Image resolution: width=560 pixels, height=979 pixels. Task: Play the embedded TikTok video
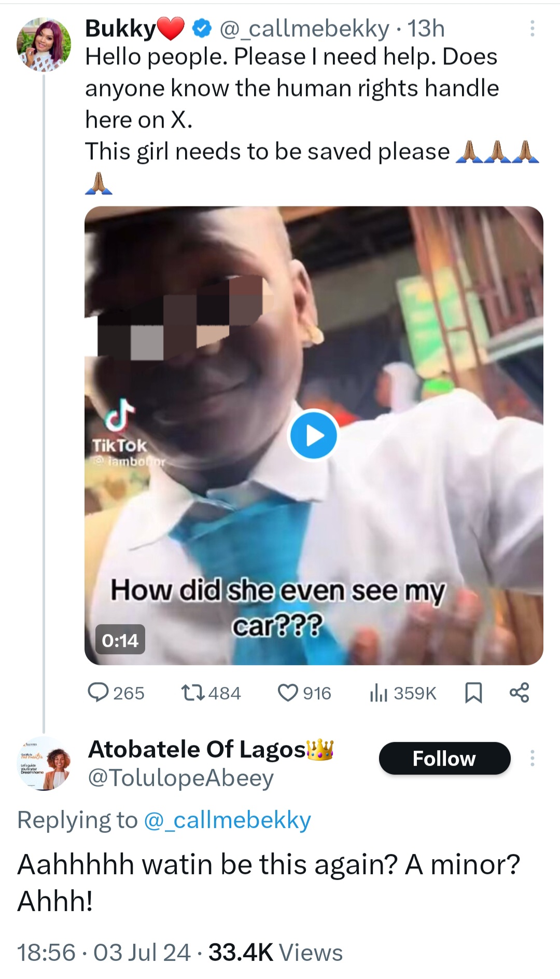(313, 435)
